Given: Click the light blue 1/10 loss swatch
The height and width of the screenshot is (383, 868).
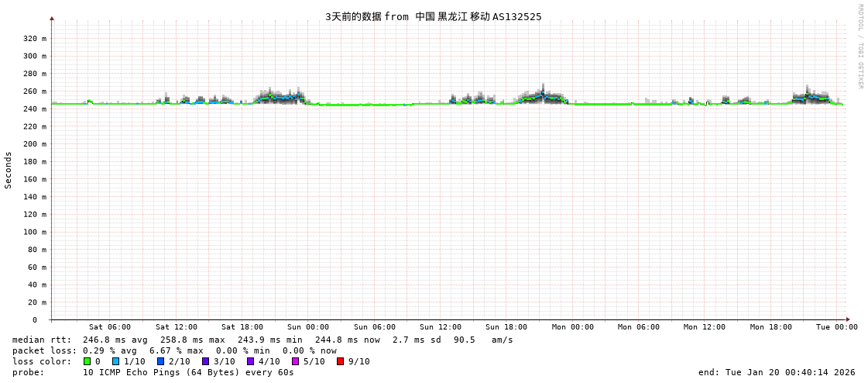Looking at the screenshot, I should 116,361.
